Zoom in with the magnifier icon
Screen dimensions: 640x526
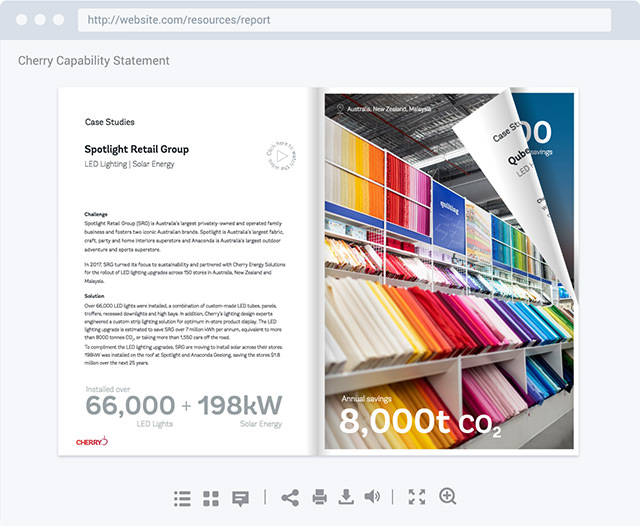click(x=447, y=497)
